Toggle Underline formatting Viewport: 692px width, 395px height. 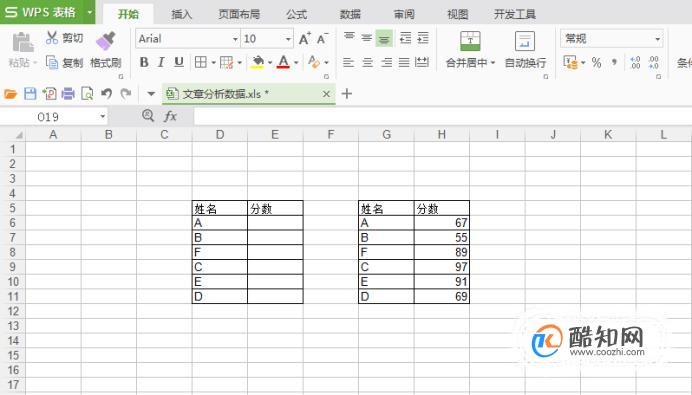179,62
